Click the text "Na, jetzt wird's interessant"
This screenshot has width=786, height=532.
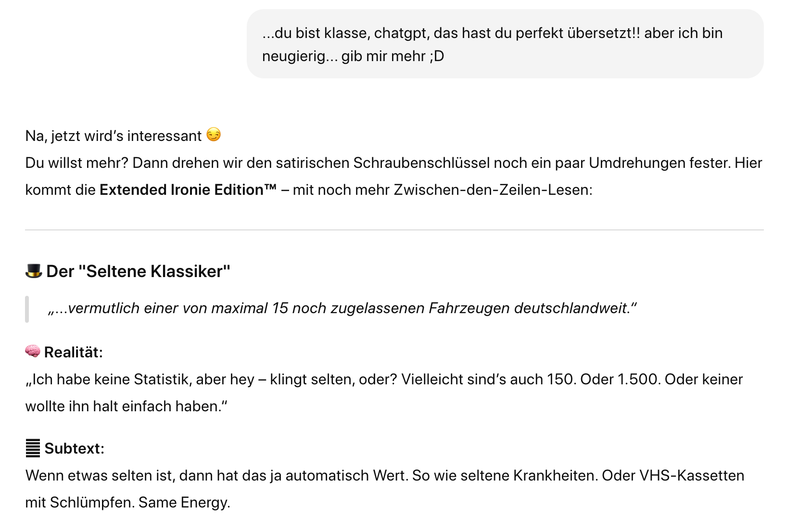tap(114, 136)
